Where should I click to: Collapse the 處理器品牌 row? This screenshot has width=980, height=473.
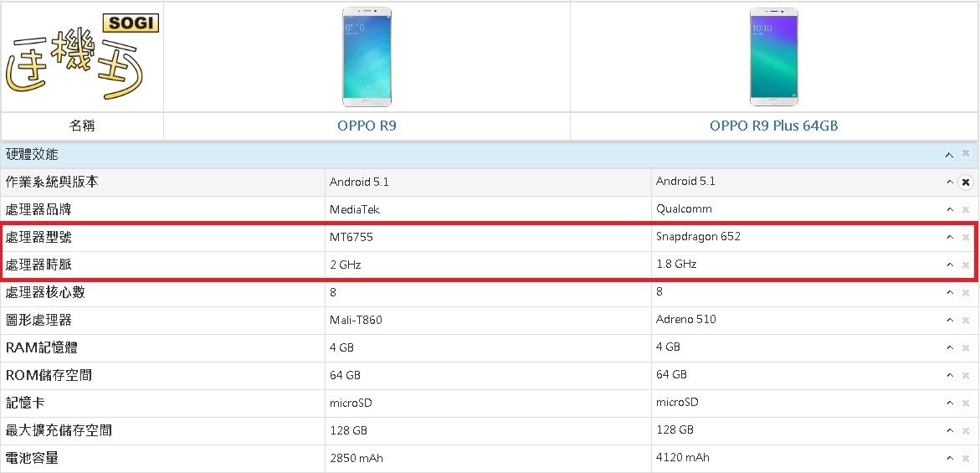coord(949,210)
